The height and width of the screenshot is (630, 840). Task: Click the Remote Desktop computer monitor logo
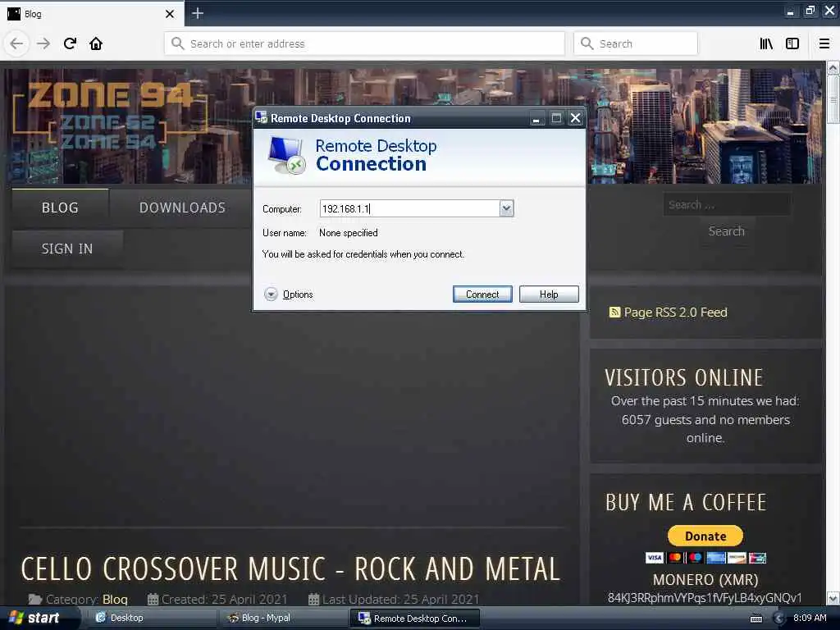tap(286, 155)
